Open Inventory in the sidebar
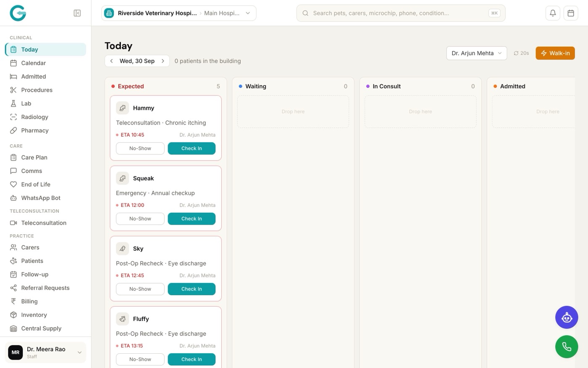The height and width of the screenshot is (368, 588). [x=45, y=315]
